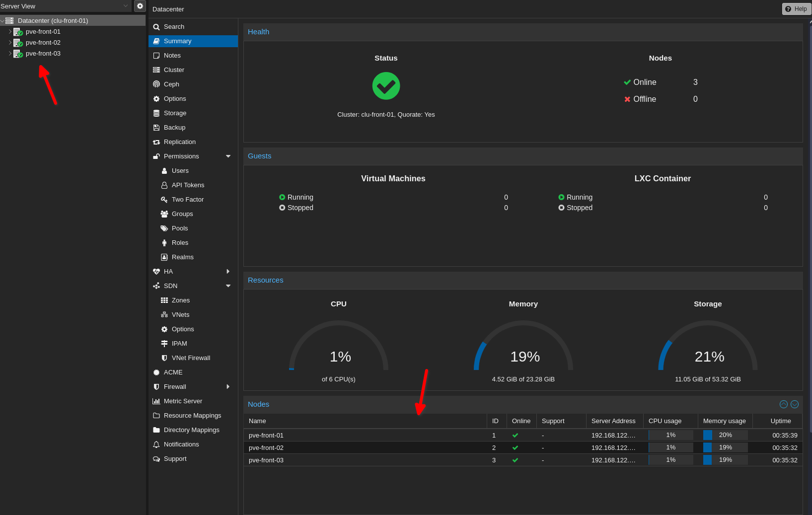The image size is (812, 515).
Task: Open the Help button
Action: pos(796,9)
